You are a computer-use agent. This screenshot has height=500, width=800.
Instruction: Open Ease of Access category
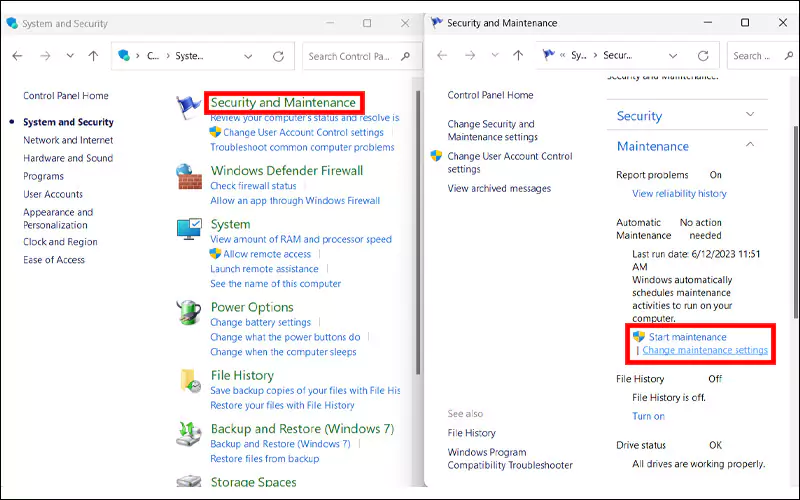pyautogui.click(x=54, y=260)
